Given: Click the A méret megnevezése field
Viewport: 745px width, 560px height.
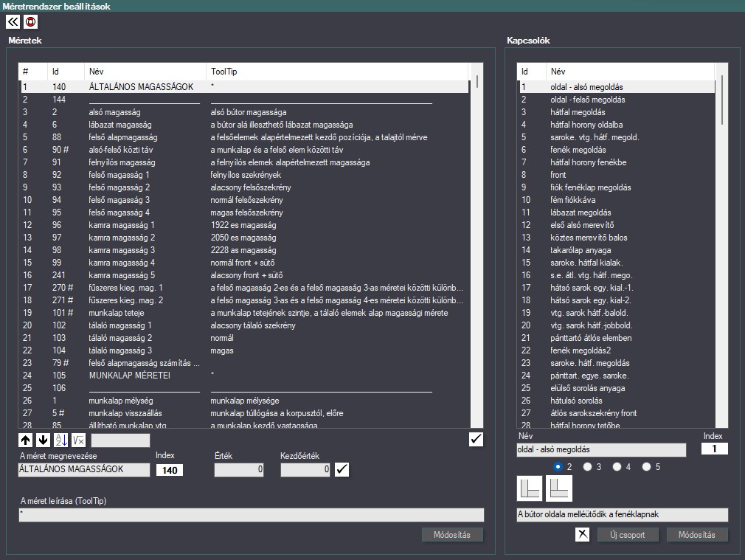Looking at the screenshot, I should tap(85, 470).
